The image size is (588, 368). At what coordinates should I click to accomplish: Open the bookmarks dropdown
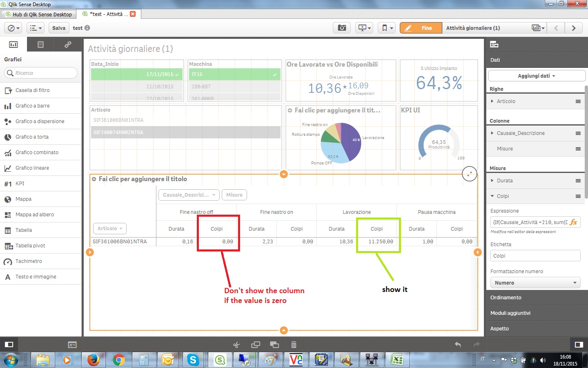(x=386, y=28)
